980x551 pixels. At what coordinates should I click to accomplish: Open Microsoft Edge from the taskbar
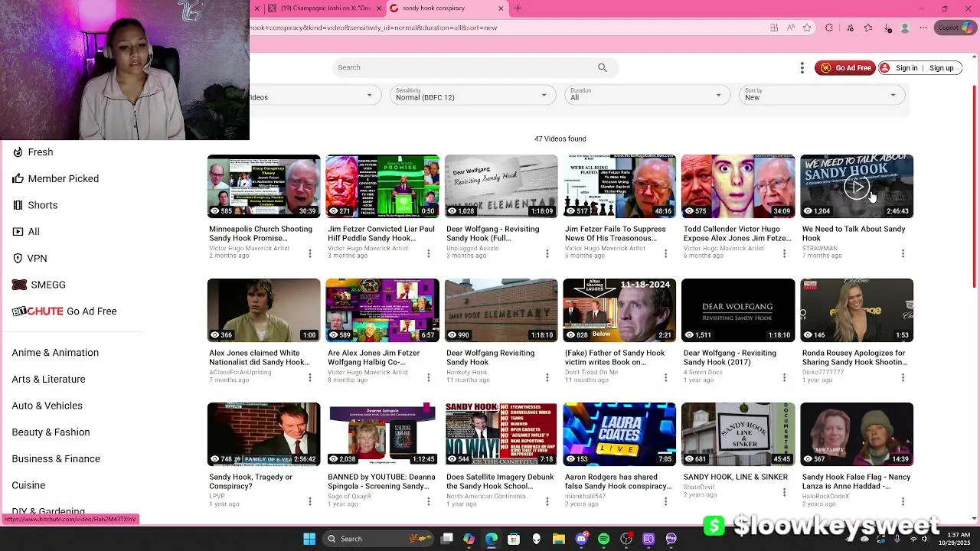point(492,539)
